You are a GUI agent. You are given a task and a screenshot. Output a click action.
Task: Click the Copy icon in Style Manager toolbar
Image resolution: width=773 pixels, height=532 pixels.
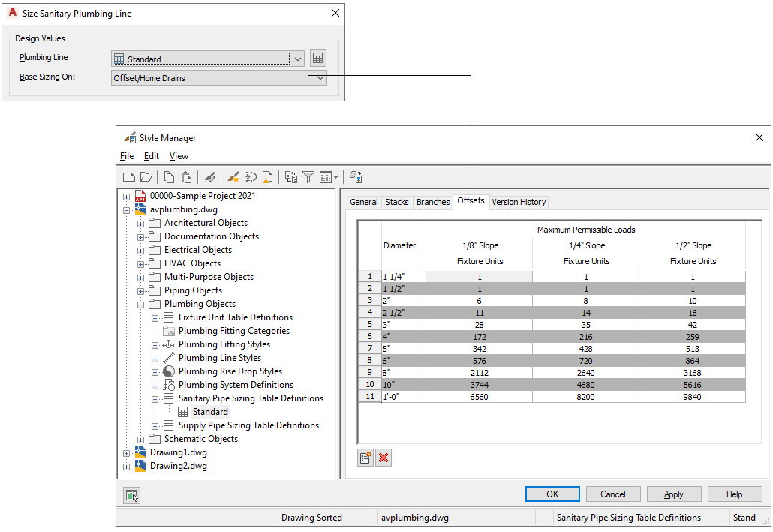pyautogui.click(x=169, y=177)
